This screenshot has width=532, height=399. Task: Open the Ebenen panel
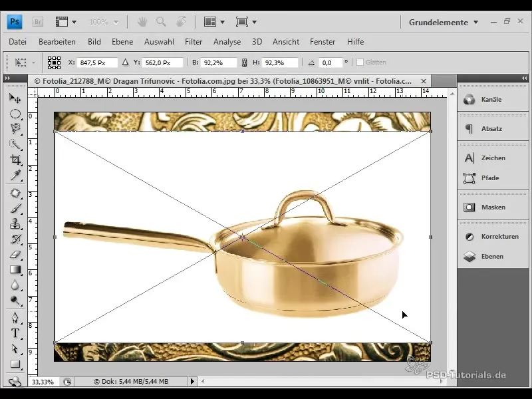pos(493,256)
